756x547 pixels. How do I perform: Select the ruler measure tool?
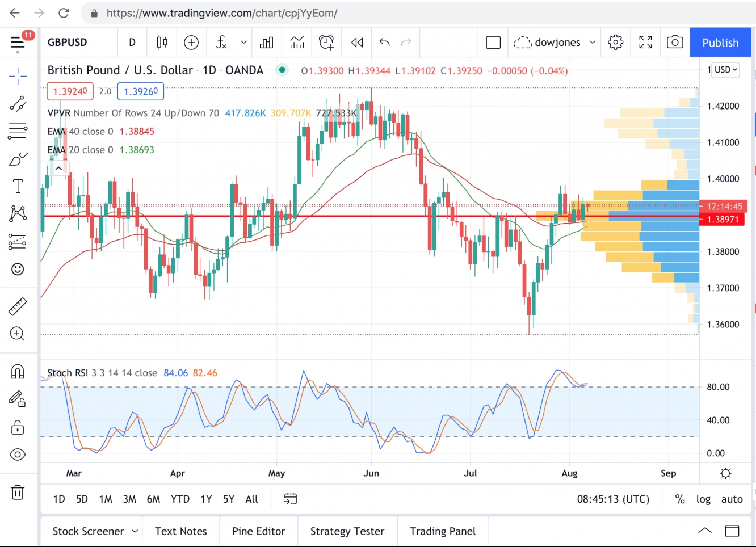tap(18, 306)
